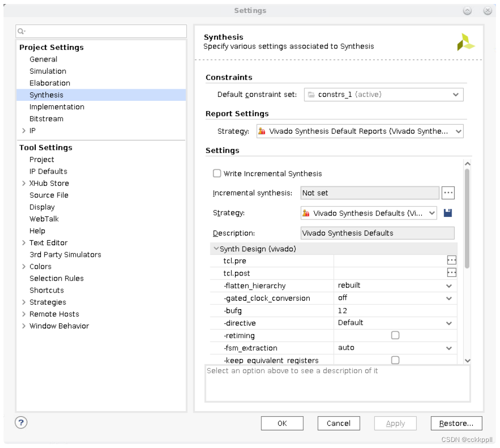Image resolution: width=500 pixels, height=448 pixels.
Task: Open the help question mark icon
Action: tap(21, 422)
